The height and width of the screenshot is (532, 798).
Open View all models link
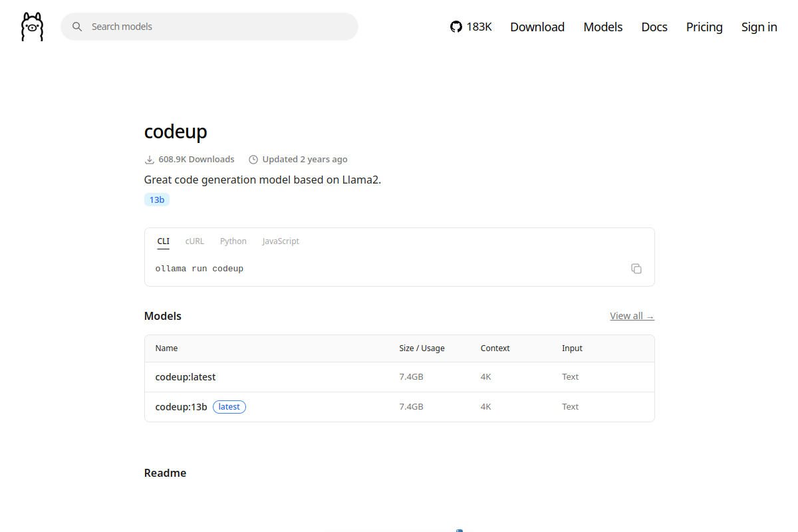click(632, 316)
